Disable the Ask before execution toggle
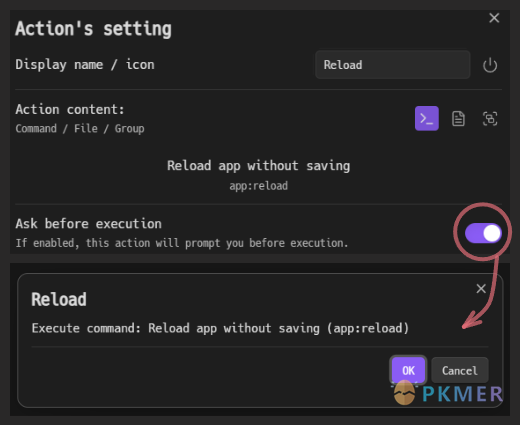520x425 pixels. coord(483,233)
